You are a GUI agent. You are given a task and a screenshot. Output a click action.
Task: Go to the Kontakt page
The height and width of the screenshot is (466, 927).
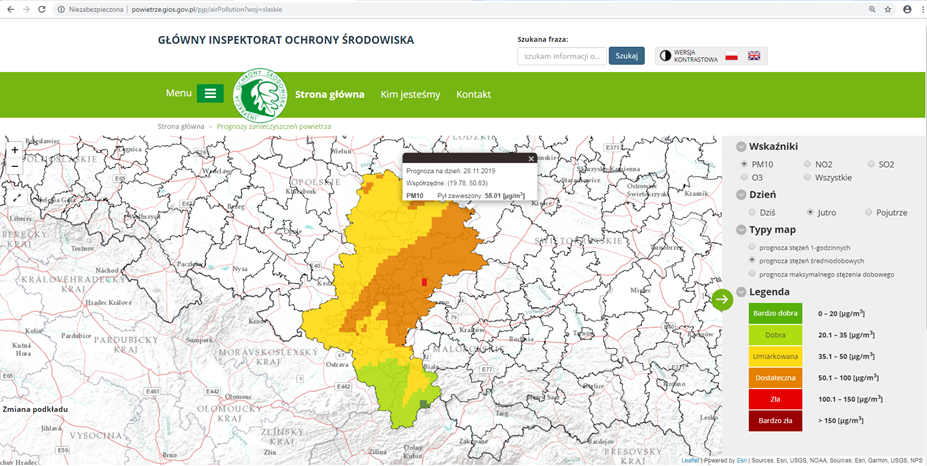click(x=473, y=94)
